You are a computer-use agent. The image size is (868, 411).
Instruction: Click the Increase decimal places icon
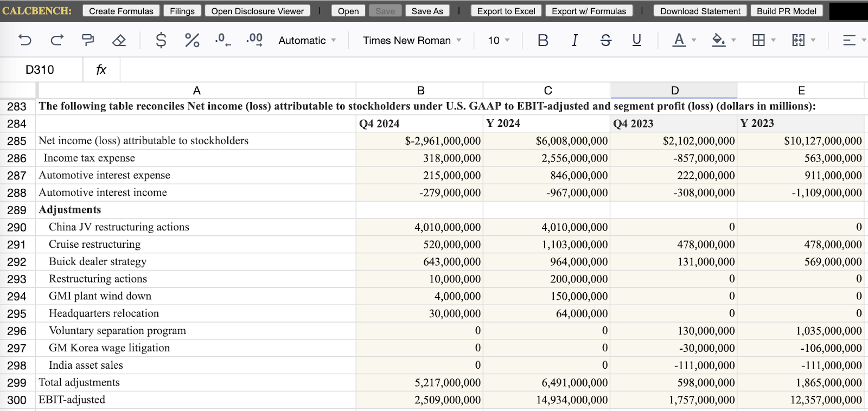pyautogui.click(x=254, y=40)
